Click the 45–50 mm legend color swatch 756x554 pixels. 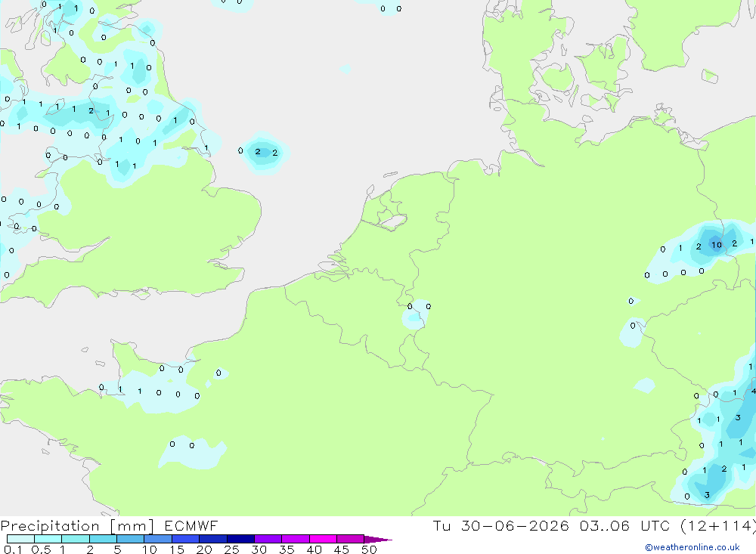pyautogui.click(x=351, y=539)
